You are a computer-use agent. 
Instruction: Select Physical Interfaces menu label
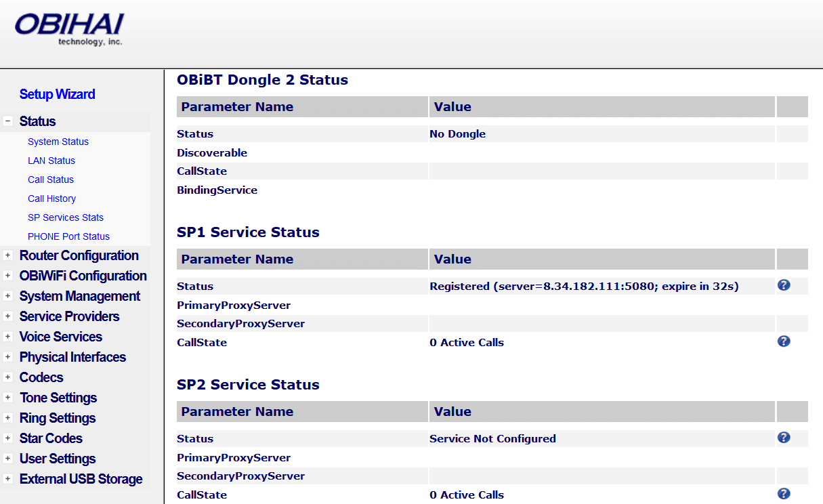72,357
